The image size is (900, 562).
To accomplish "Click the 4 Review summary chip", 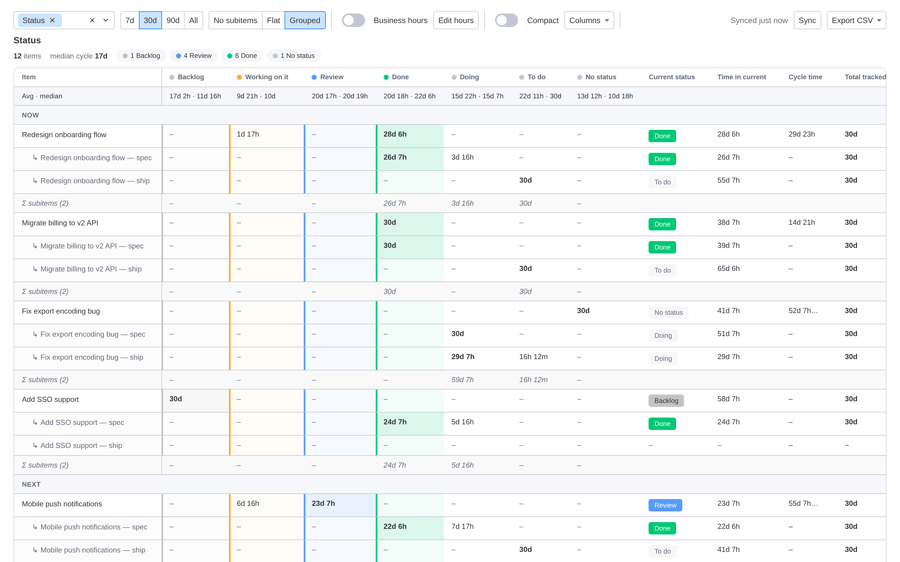I will (194, 56).
